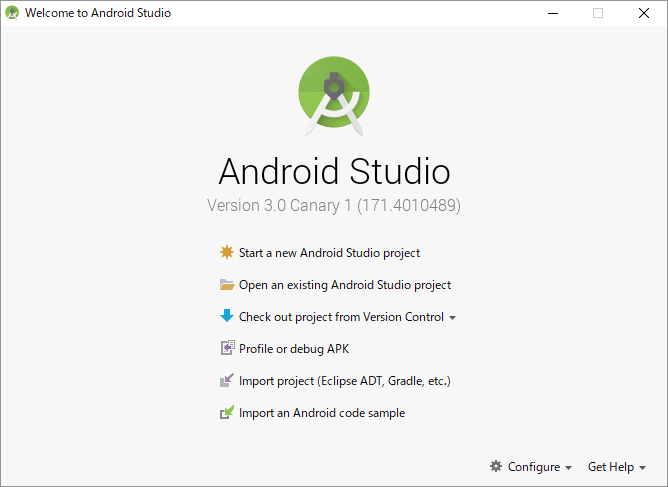Click the Import Android code sample icon
The height and width of the screenshot is (487, 668).
(227, 413)
